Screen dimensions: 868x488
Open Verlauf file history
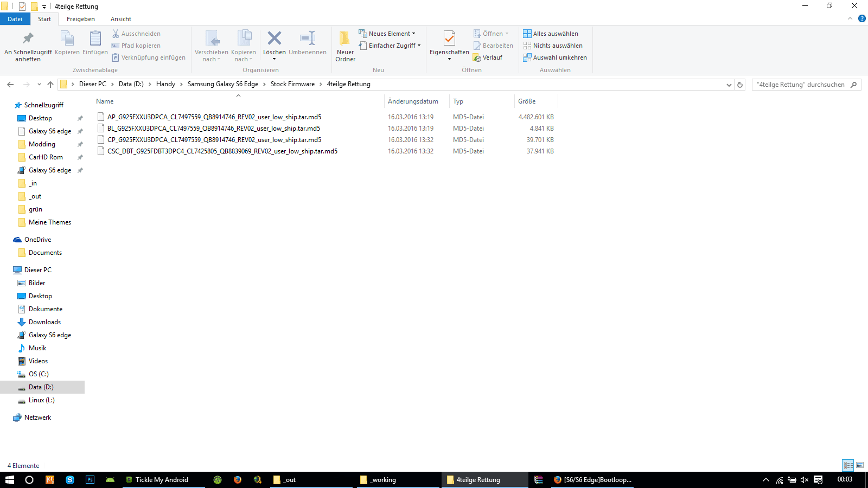(x=488, y=57)
